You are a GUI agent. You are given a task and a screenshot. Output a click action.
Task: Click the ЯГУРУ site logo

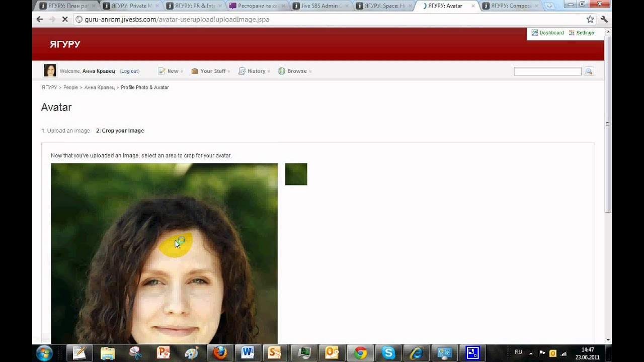(65, 44)
